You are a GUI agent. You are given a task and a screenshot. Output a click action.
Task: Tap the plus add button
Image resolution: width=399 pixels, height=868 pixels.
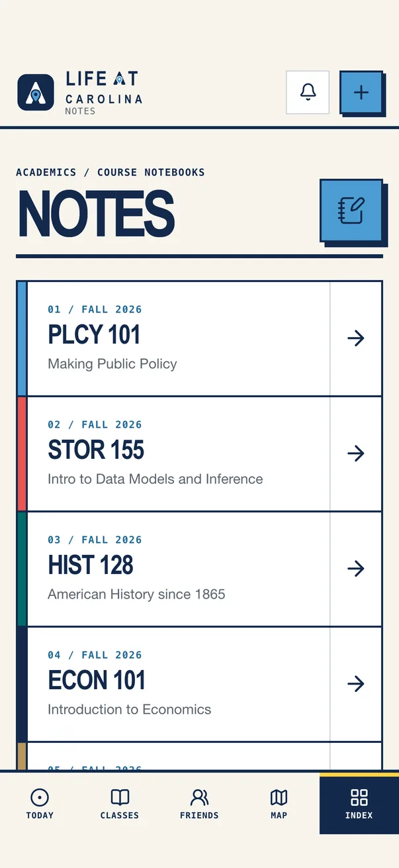[x=361, y=92]
